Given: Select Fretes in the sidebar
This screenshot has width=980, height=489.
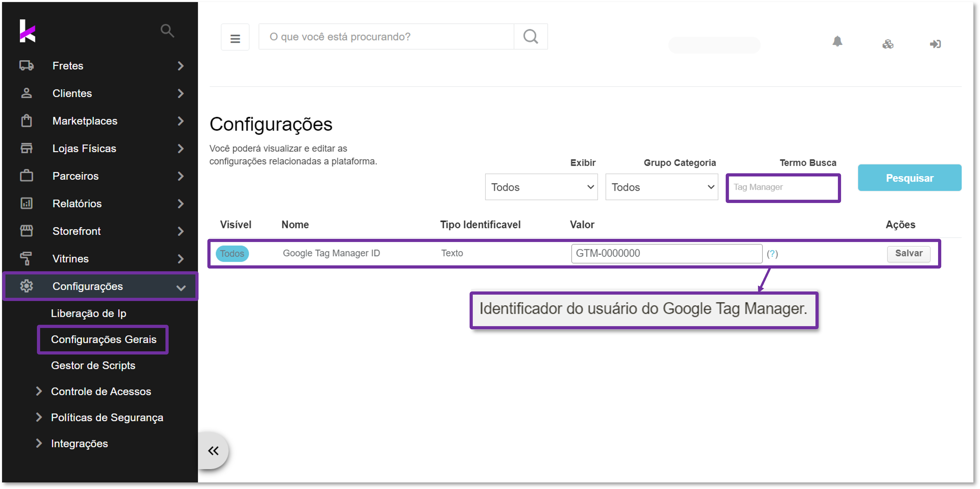Looking at the screenshot, I should tap(68, 66).
